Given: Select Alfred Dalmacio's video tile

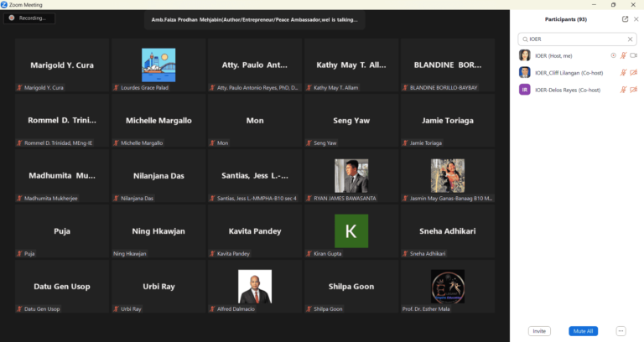Looking at the screenshot, I should click(x=255, y=287).
